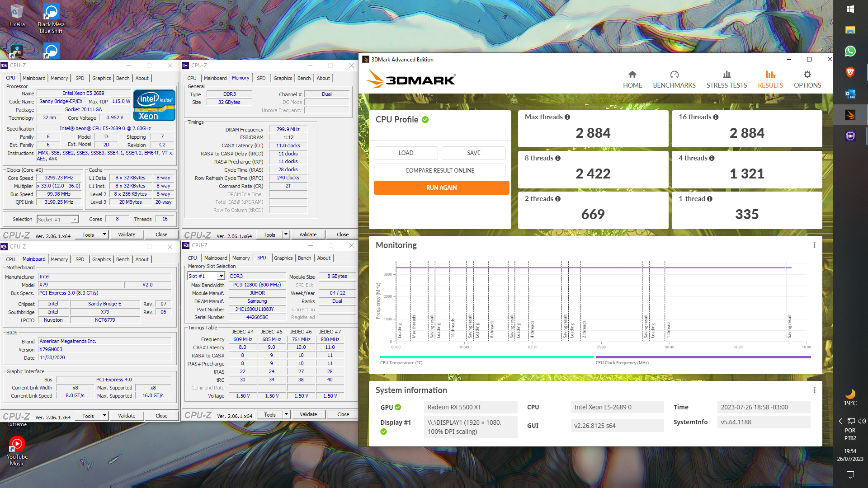Click the Radeon RX 5500 XT GPU field
Viewport: 868px width, 488px height.
[x=471, y=407]
